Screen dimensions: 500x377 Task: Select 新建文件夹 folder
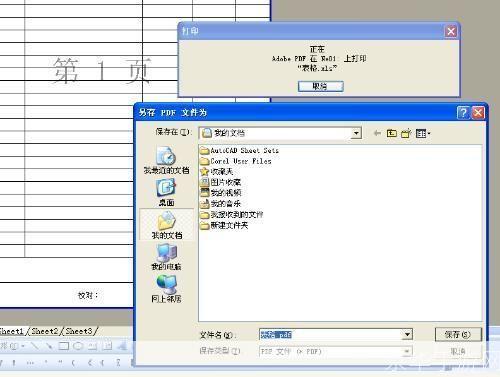[224, 226]
